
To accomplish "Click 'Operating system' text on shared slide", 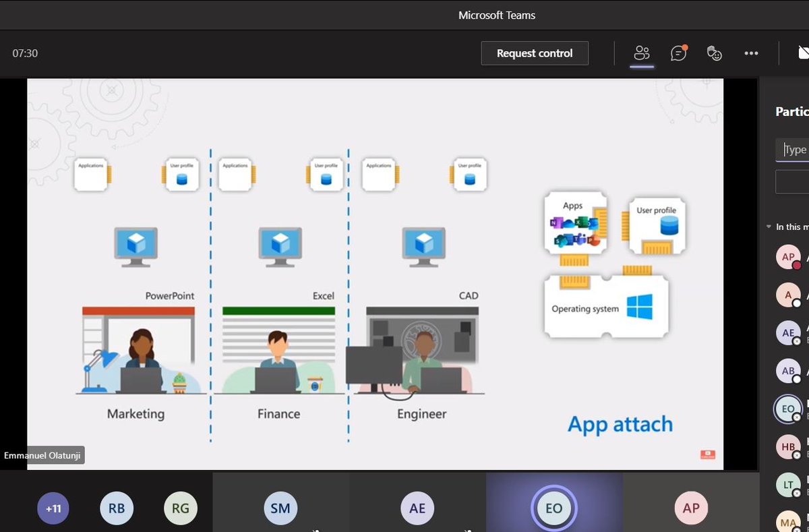I will [x=585, y=309].
